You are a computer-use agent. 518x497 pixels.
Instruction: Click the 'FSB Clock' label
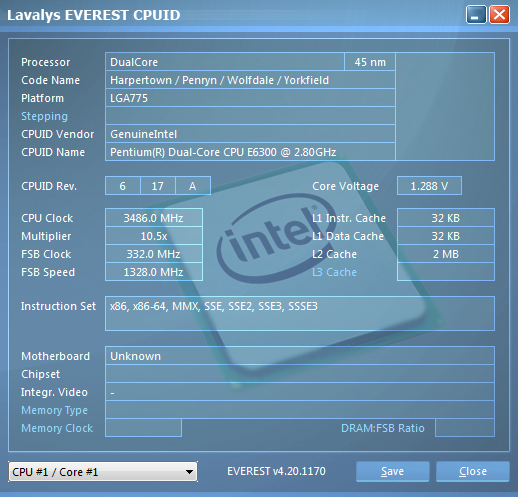46,254
